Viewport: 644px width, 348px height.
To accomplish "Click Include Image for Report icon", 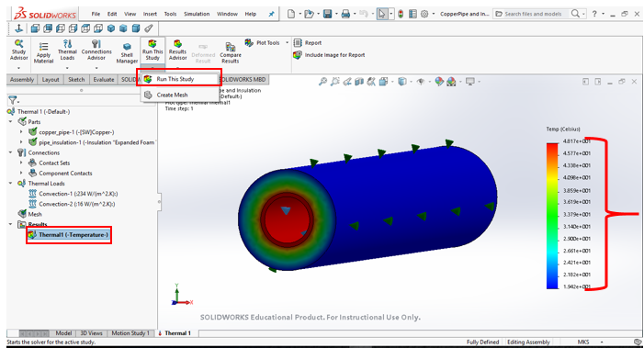I will [x=298, y=55].
